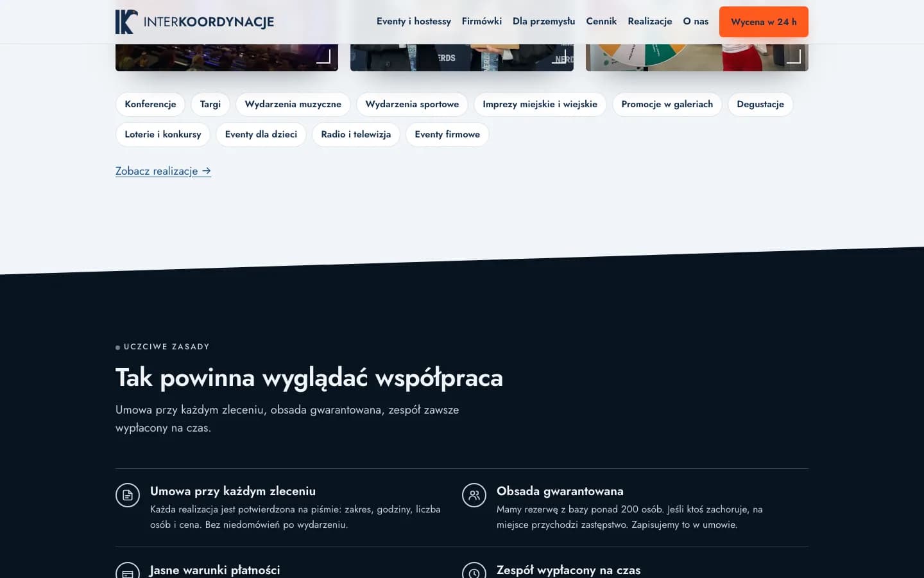Choose the Wydarzenia sportowe tag
924x578 pixels.
pyautogui.click(x=412, y=104)
